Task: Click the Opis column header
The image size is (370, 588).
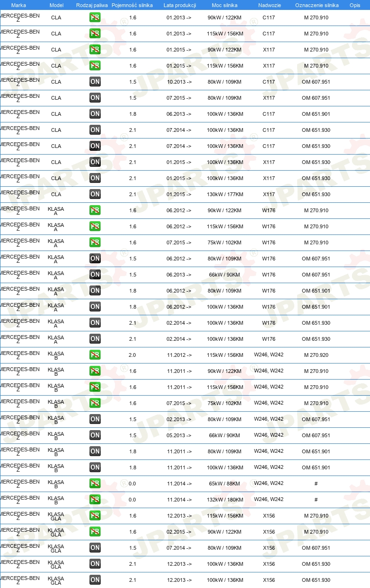Action: point(354,5)
